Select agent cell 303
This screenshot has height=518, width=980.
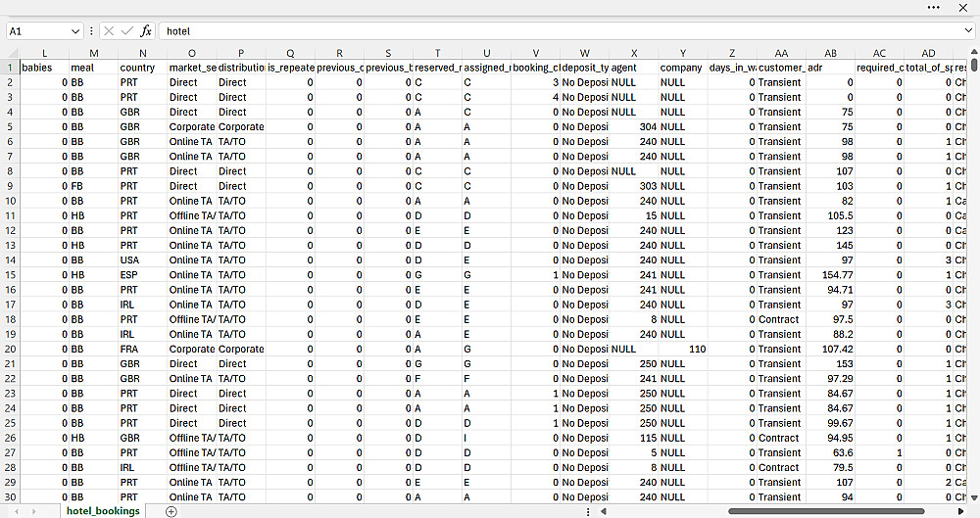tap(634, 186)
